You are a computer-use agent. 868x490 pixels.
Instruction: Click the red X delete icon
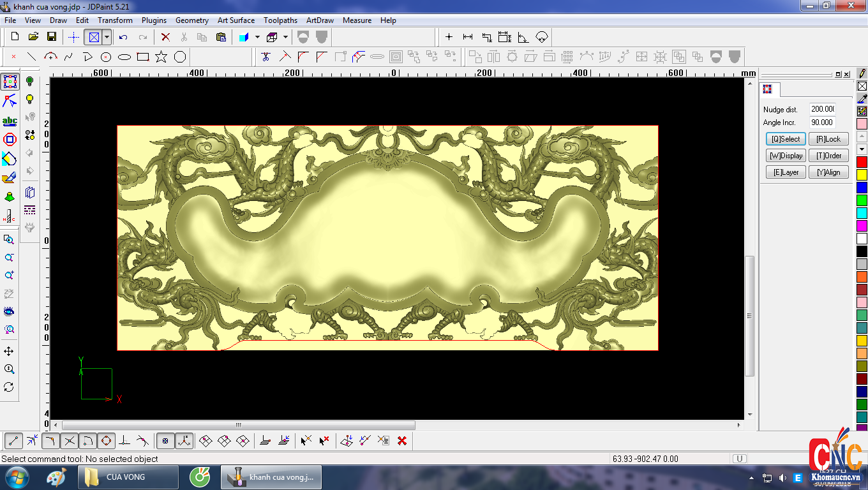coord(165,37)
